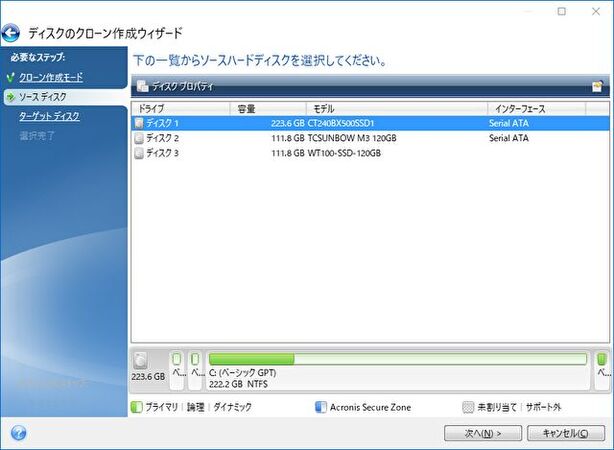Open the ターゲット ディスク step

tap(49, 116)
